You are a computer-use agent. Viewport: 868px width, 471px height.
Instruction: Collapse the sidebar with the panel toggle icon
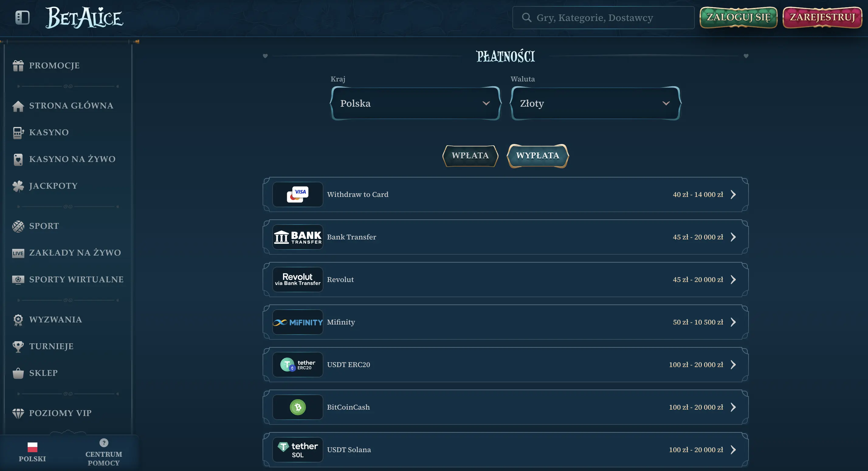click(22, 18)
